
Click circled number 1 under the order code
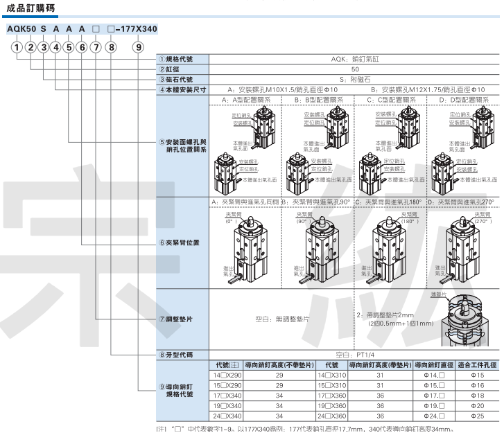point(17,48)
